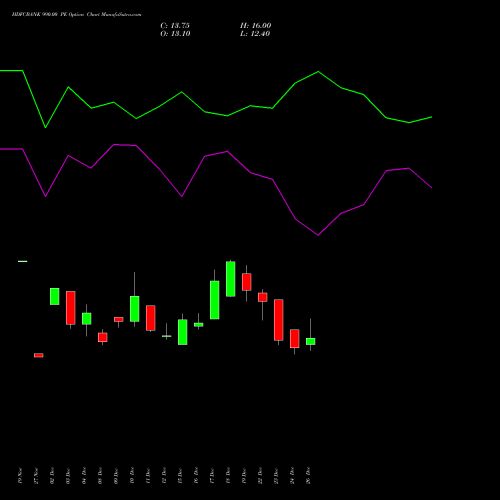Select the 09 Dec date axis label
500x500 pixels.
tap(116, 476)
